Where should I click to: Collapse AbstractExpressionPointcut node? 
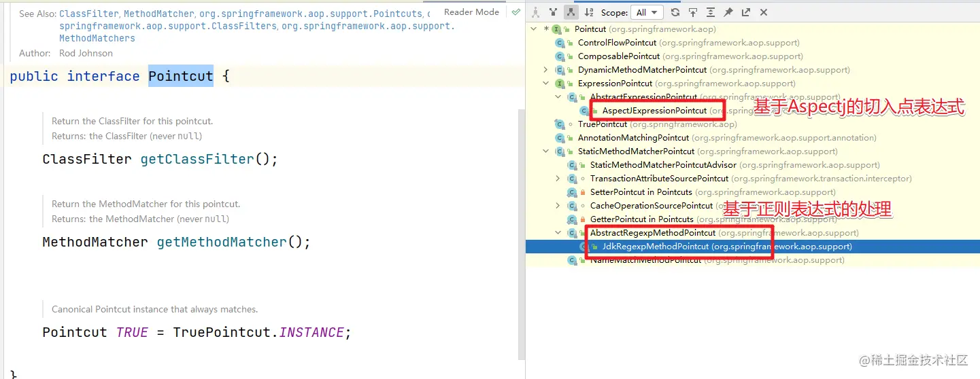click(558, 97)
